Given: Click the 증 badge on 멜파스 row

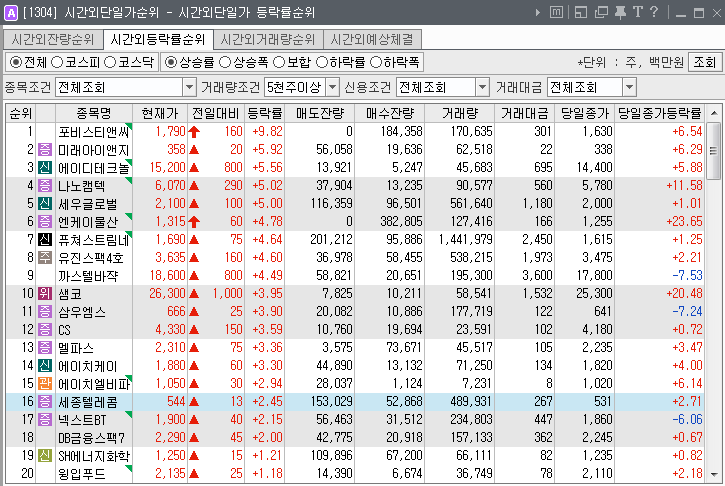Looking at the screenshot, I should pos(44,348).
